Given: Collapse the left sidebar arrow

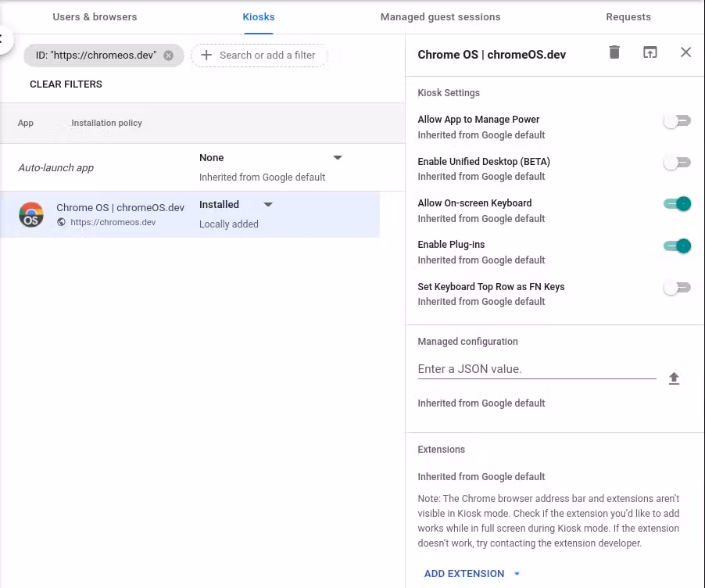Looking at the screenshot, I should (4, 39).
